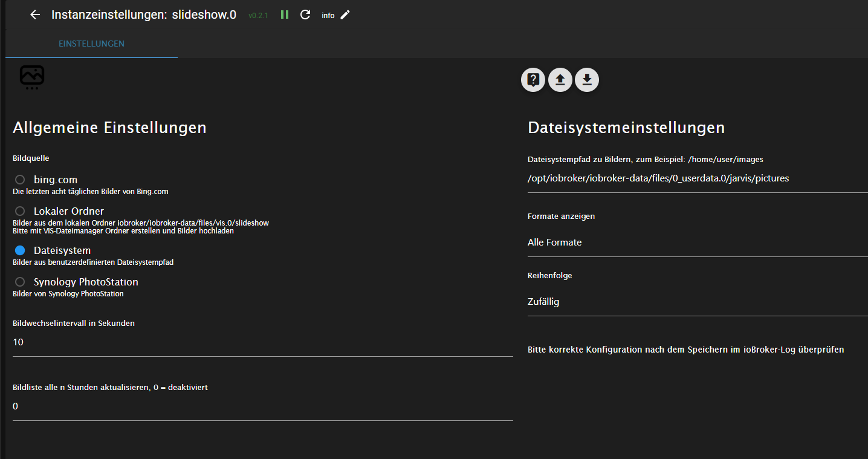
Task: Click the Bildwechselintervall field showing 10
Action: [x=263, y=342]
